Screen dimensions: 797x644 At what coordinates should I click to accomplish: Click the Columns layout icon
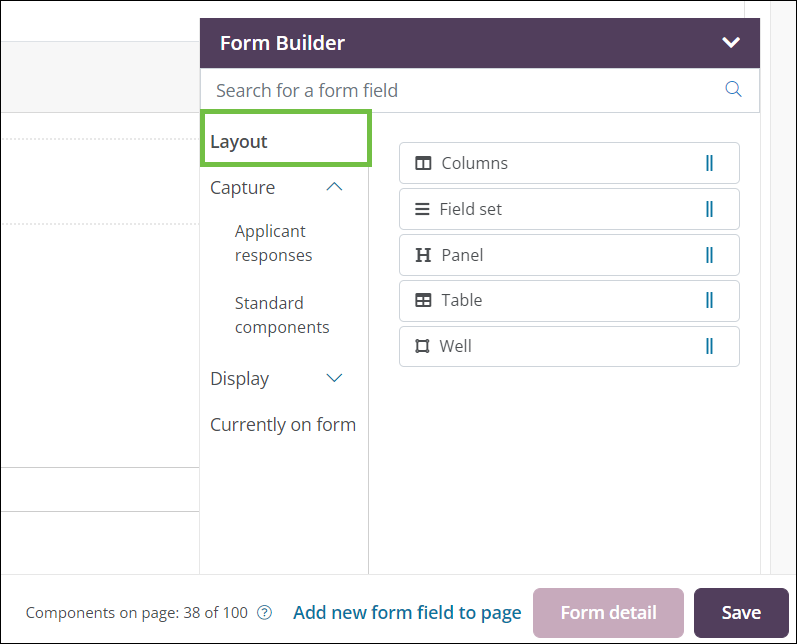click(424, 163)
